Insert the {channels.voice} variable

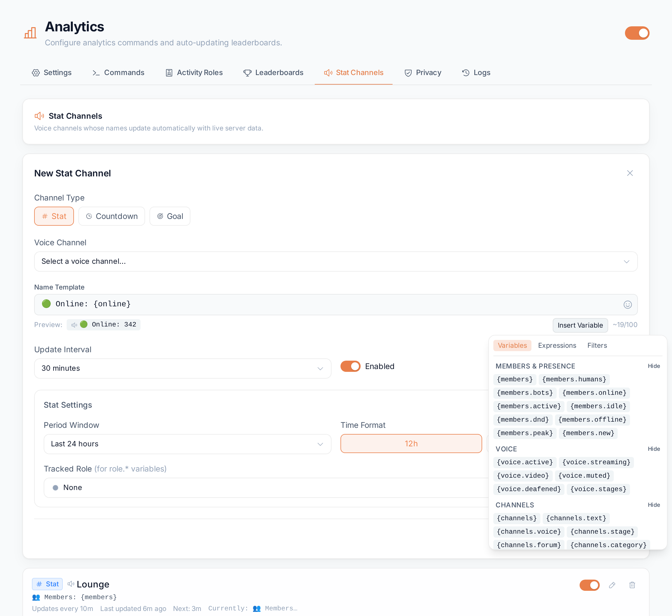529,532
